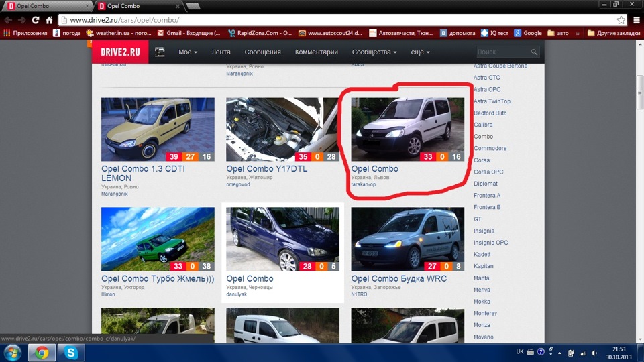Click the car icon next to DRIVE2 logo
Viewport: 644px width, 362px height.
(160, 52)
